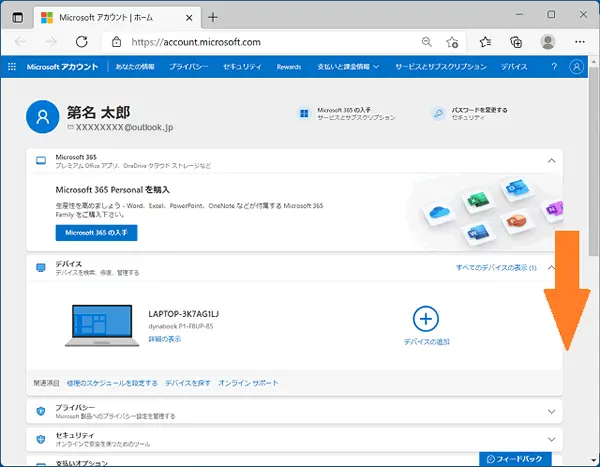600x467 pixels.
Task: Click the scrollbar up arrow
Action: click(x=593, y=61)
